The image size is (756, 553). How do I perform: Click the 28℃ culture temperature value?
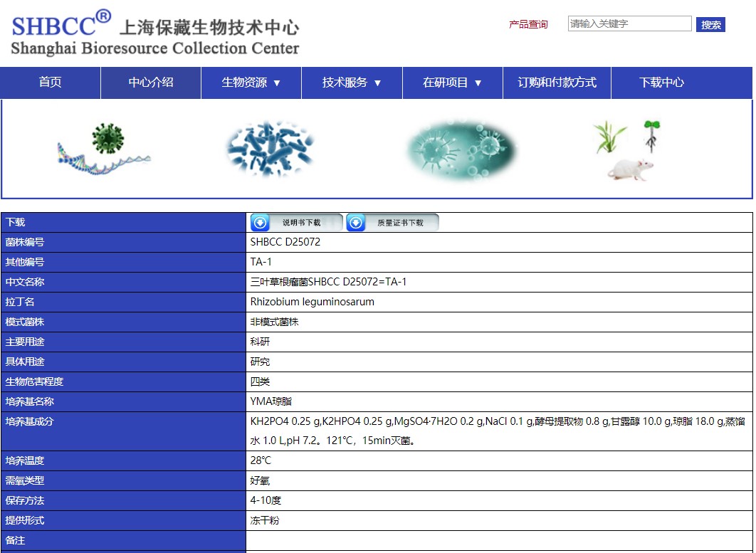point(261,461)
